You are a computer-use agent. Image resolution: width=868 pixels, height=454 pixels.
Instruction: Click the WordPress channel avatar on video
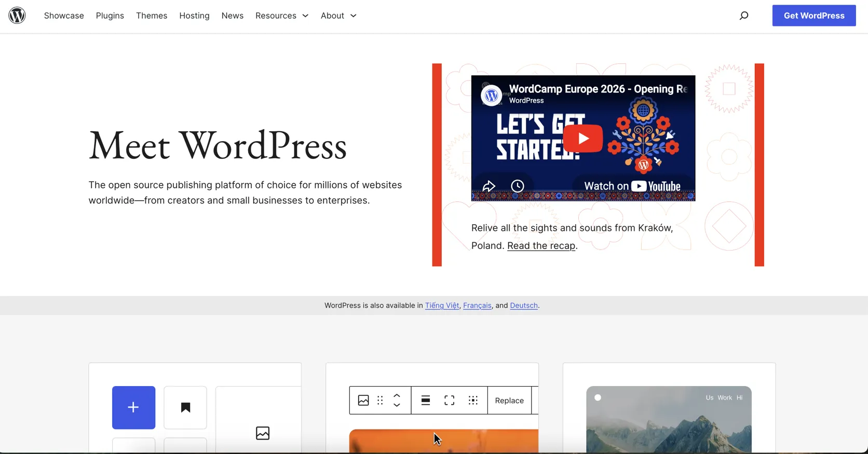coord(491,95)
